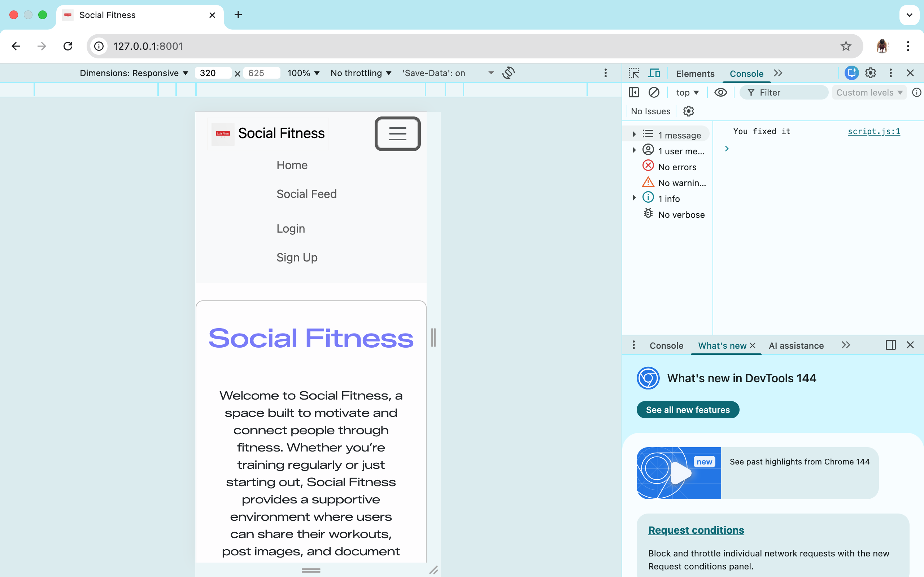Image resolution: width=924 pixels, height=577 pixels.
Task: Open the 100% zoom level dropdown
Action: pyautogui.click(x=303, y=73)
